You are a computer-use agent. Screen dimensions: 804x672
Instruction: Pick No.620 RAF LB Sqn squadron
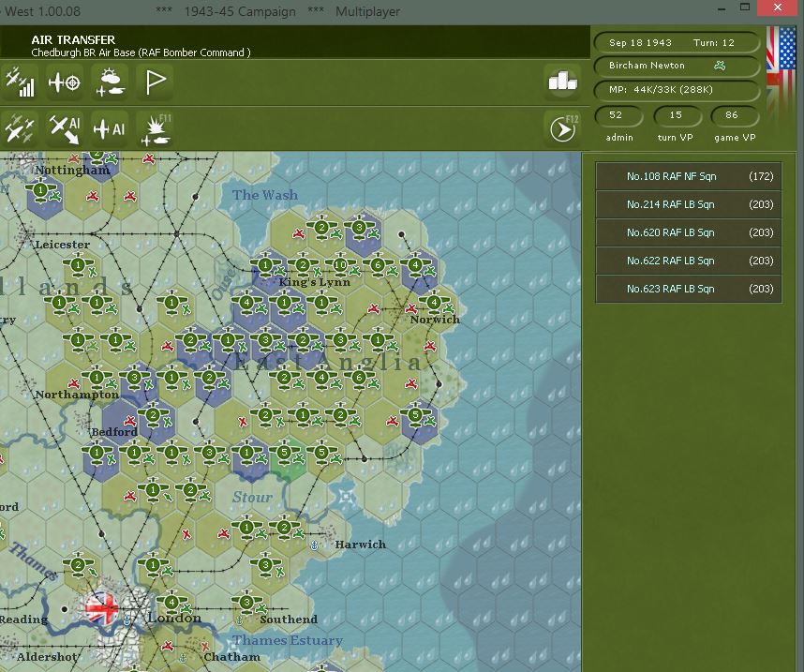[688, 232]
